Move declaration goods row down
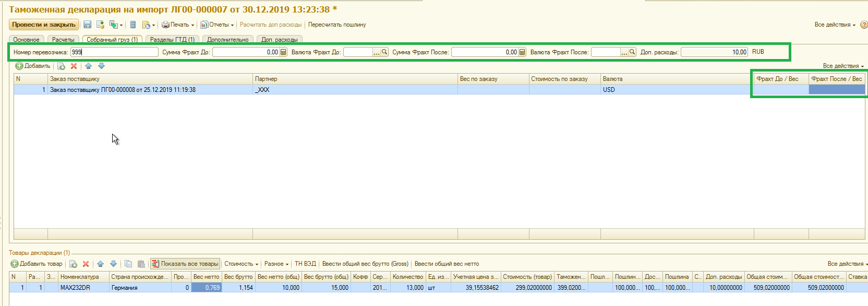The image size is (868, 306). coord(113,264)
